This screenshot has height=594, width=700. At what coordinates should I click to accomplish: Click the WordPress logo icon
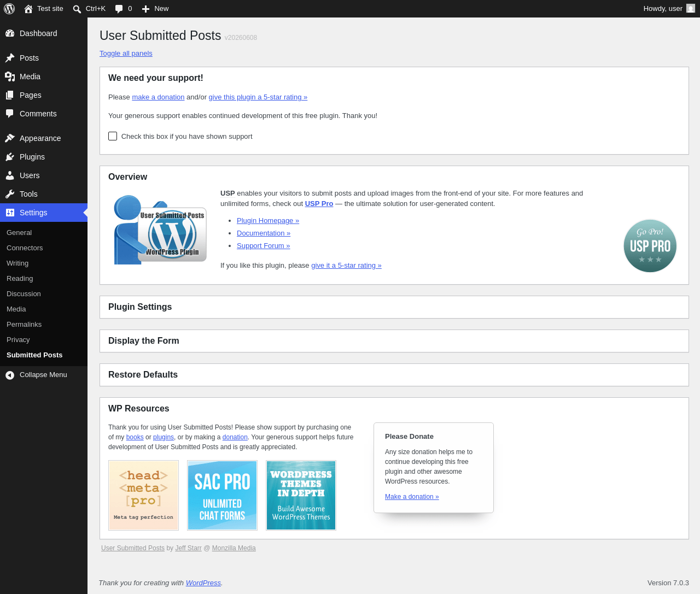[x=9, y=9]
